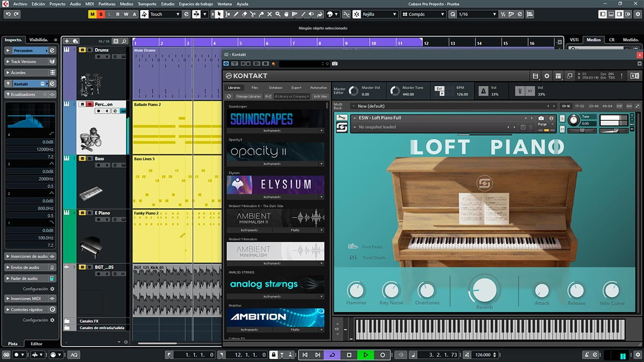The image size is (644, 362).
Task: Select the Draw pencil tool
Action: click(x=236, y=14)
